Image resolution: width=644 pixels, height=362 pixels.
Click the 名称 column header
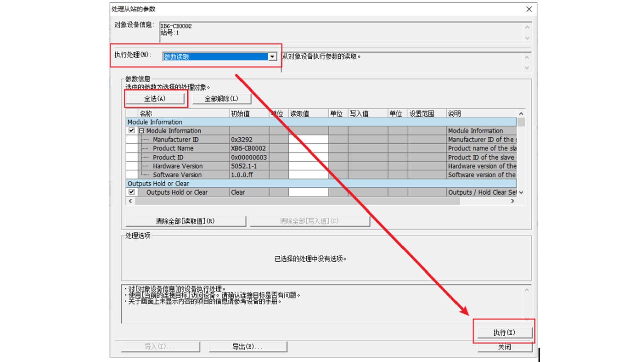pos(183,113)
